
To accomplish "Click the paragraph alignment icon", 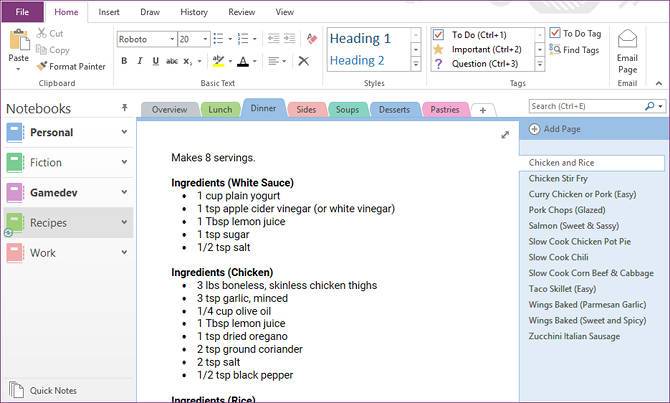I will (273, 61).
